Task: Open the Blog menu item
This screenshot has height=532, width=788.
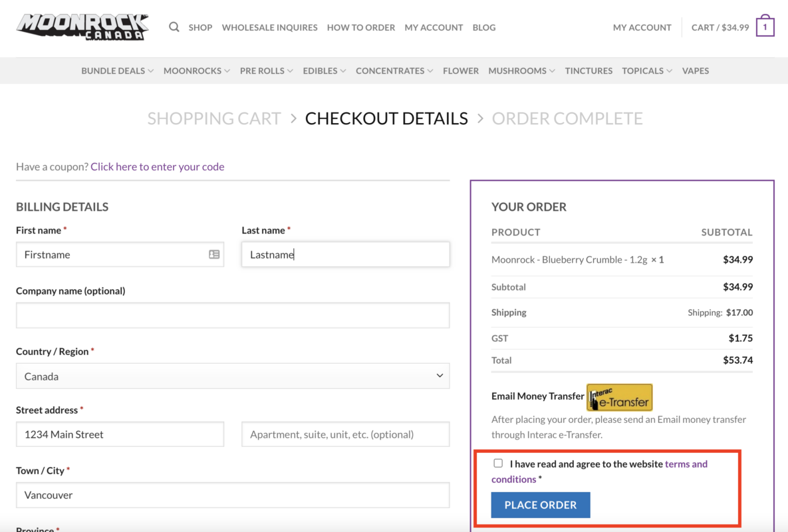Action: coord(483,27)
